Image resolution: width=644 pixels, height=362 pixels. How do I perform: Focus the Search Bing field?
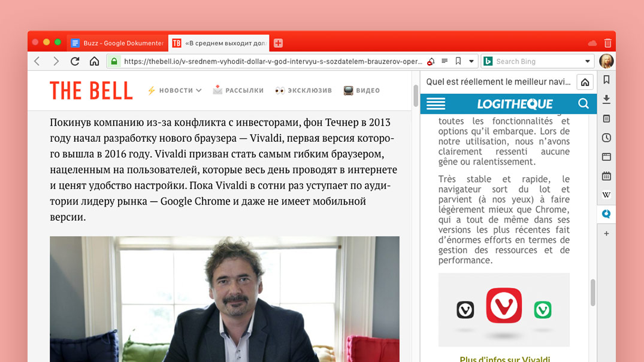click(539, 62)
